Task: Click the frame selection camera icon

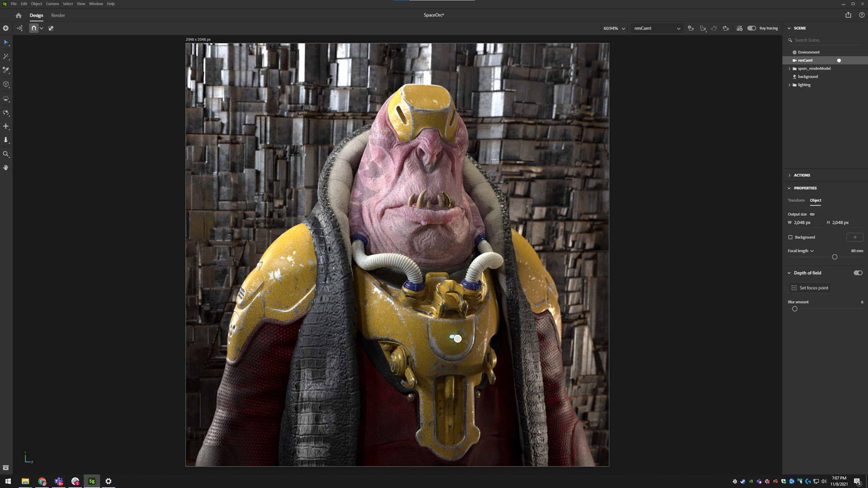Action: tap(703, 28)
